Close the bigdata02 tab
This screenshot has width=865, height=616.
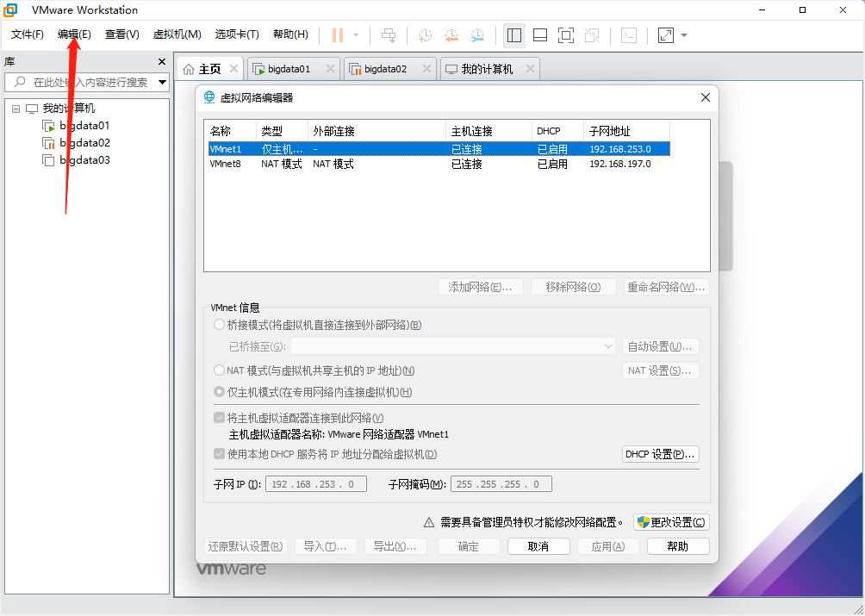tap(426, 69)
